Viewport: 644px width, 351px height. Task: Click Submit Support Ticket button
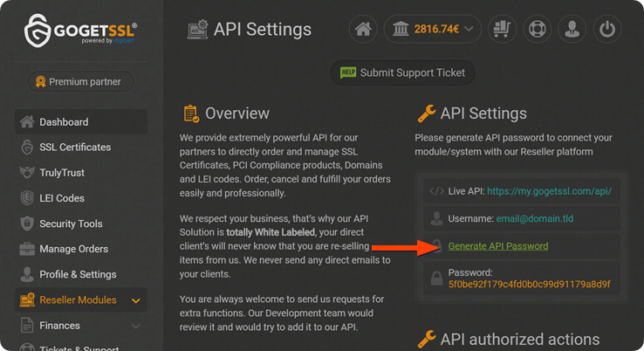click(402, 72)
